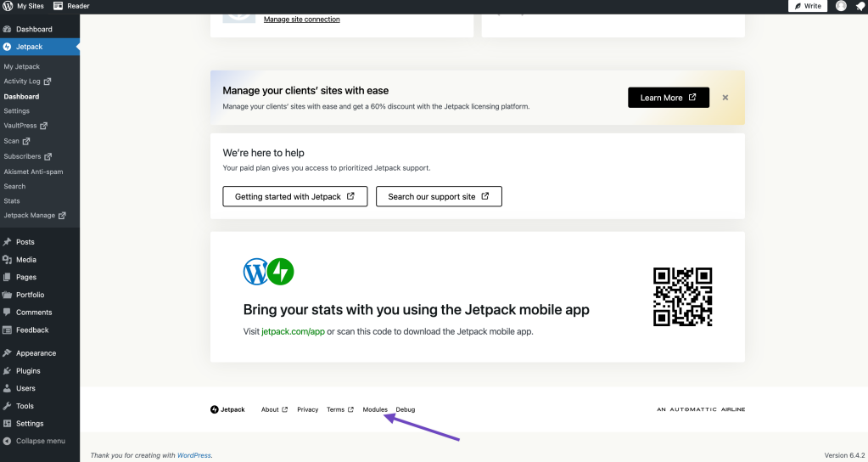
Task: Open Jetpack Search submenu item
Action: click(14, 187)
